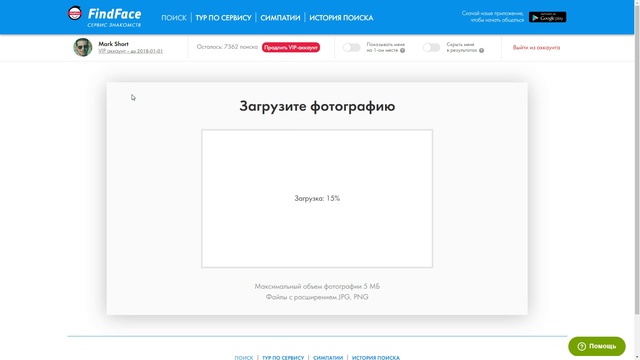Click the 'Продлить VIP-аккаунт' button

click(291, 47)
